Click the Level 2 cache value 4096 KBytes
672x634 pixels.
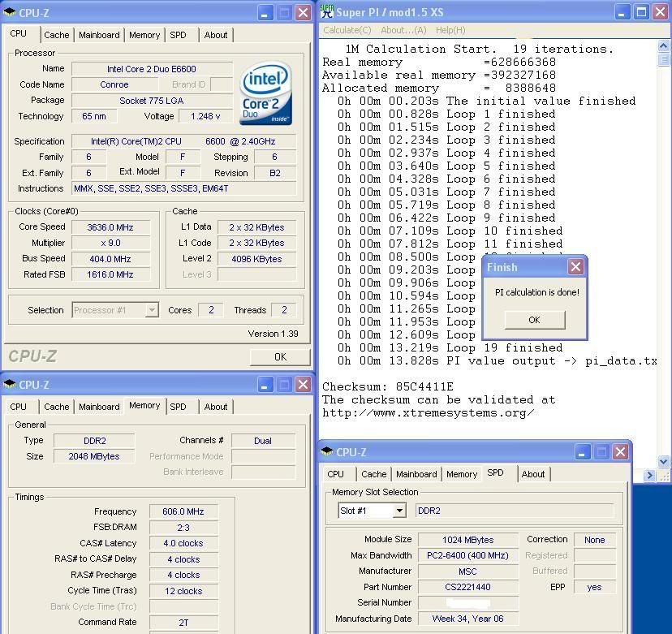[256, 259]
